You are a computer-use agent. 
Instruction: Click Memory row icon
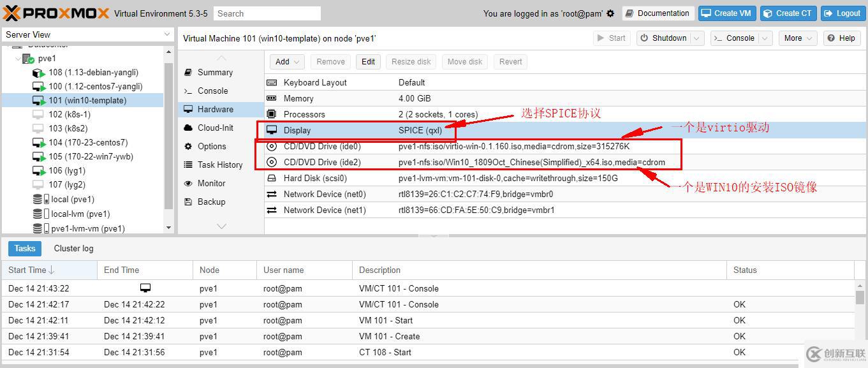pyautogui.click(x=272, y=98)
